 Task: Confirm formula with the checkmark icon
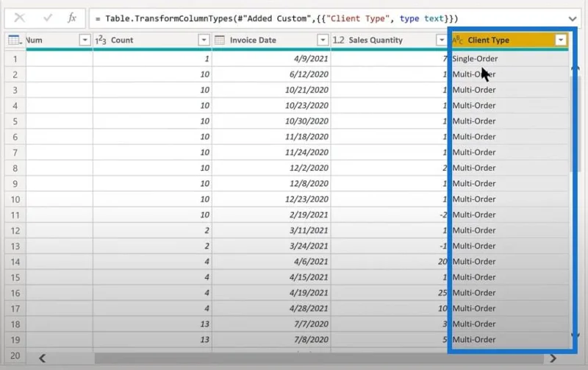[x=48, y=18]
